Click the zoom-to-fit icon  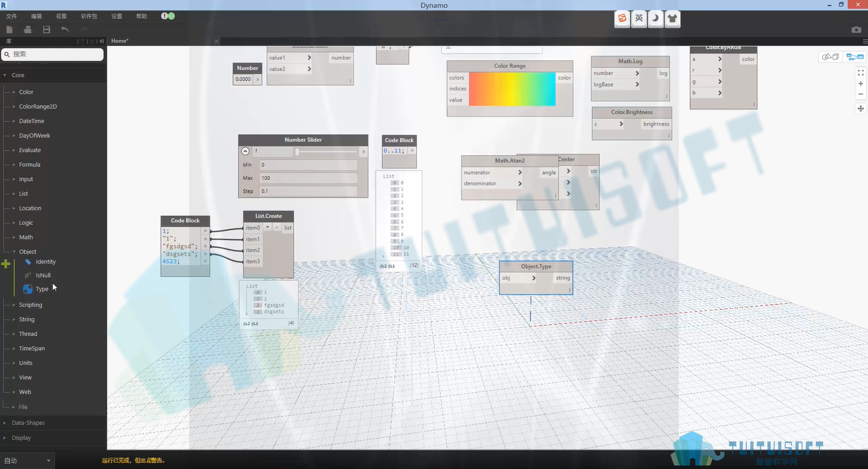pyautogui.click(x=861, y=73)
